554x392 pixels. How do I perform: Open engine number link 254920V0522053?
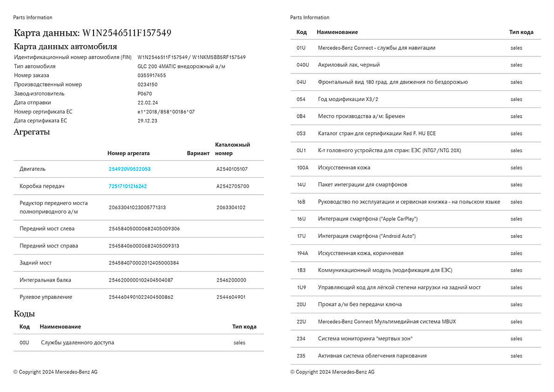tap(129, 169)
